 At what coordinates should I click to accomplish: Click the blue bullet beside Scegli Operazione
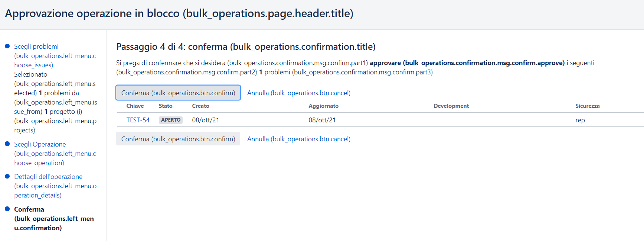pos(7,144)
